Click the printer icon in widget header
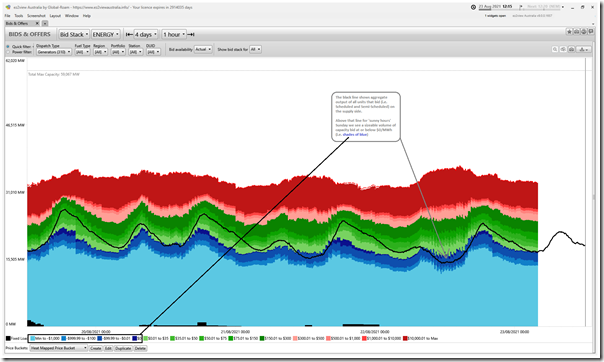The height and width of the screenshot is (362, 604). click(x=577, y=32)
